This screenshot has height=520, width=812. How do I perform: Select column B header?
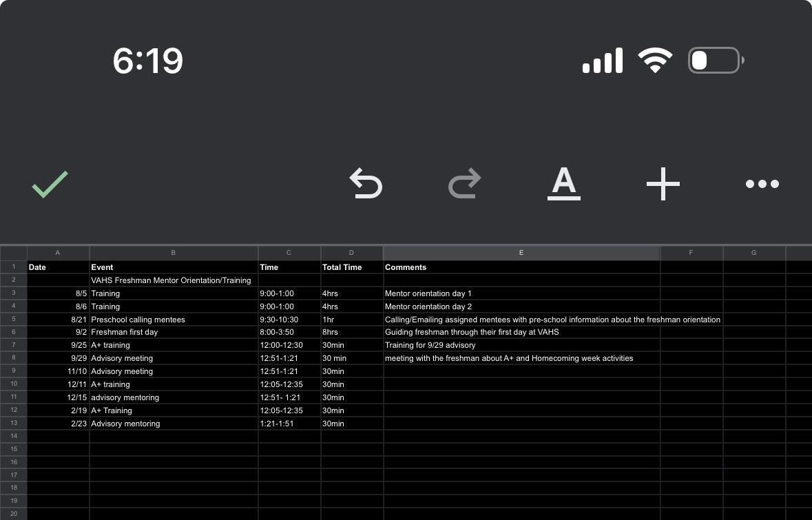(x=174, y=253)
